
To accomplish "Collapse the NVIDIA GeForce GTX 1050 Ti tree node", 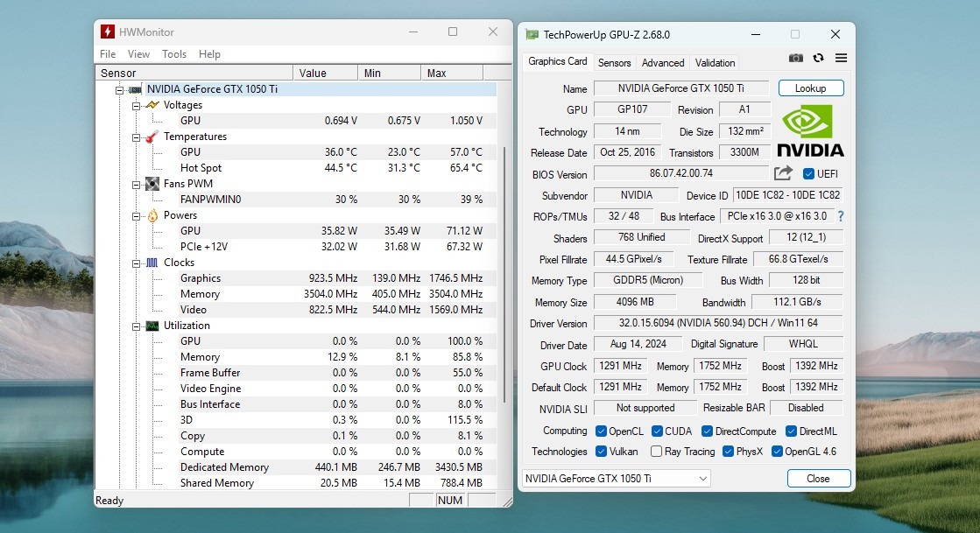I will [119, 90].
